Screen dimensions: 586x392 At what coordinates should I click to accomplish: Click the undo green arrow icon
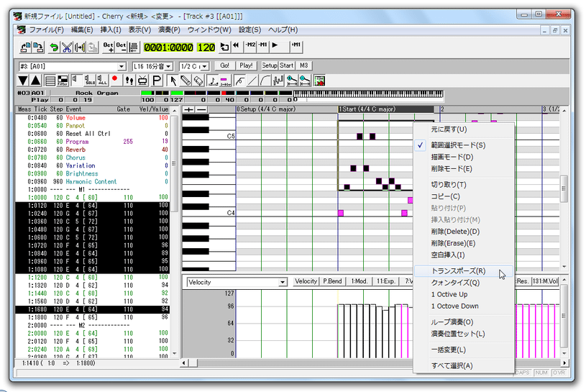pos(54,47)
